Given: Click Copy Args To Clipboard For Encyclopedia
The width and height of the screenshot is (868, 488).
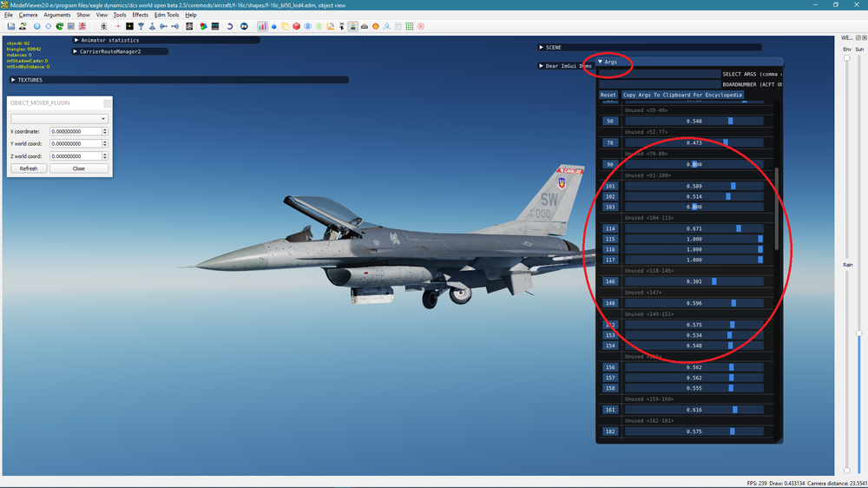Looking at the screenshot, I should point(682,95).
